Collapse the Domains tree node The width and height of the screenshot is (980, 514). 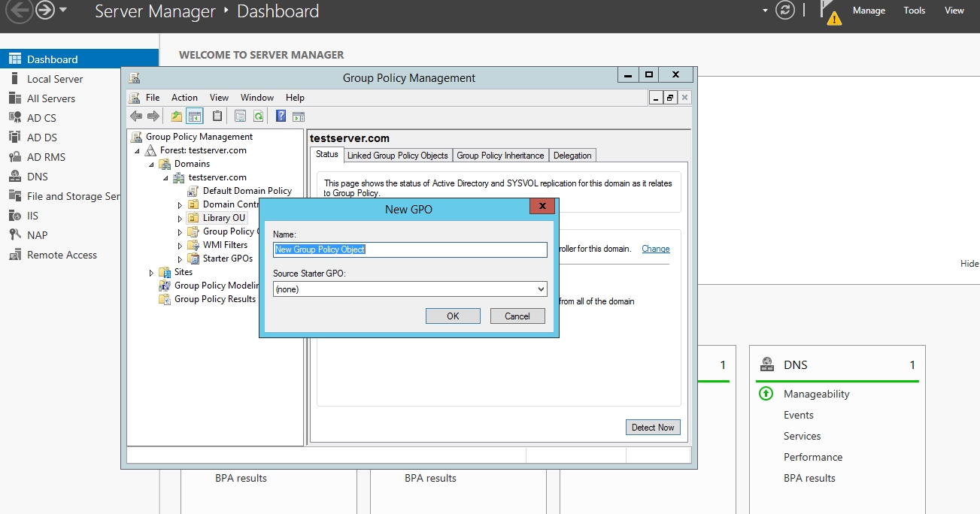[x=151, y=165]
